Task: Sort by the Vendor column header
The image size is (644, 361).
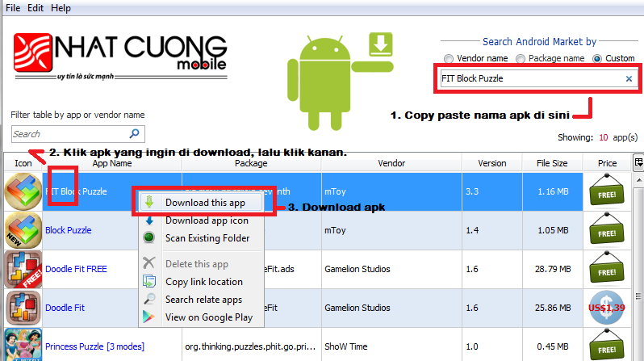Action: point(391,163)
